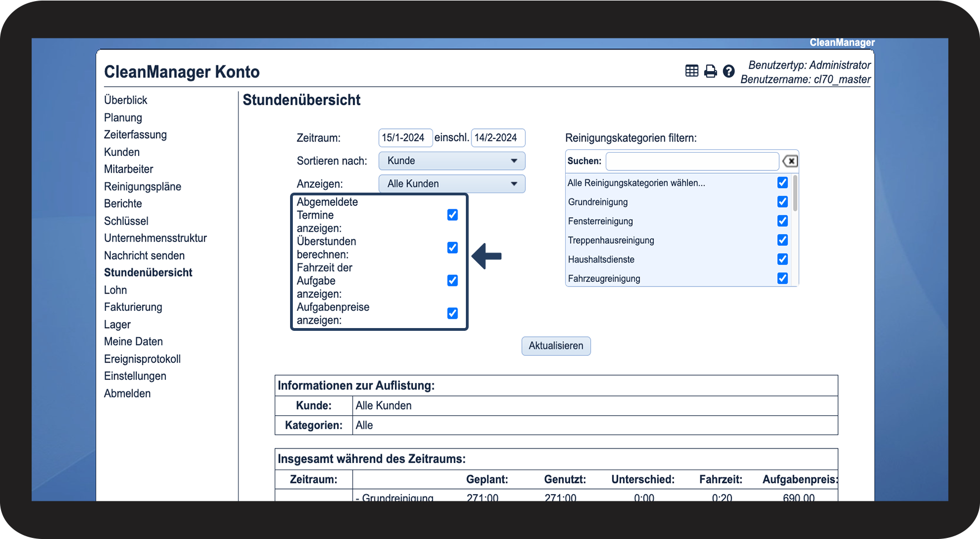Viewport: 980px width, 539px height.
Task: Click the printer icon
Action: tap(710, 71)
